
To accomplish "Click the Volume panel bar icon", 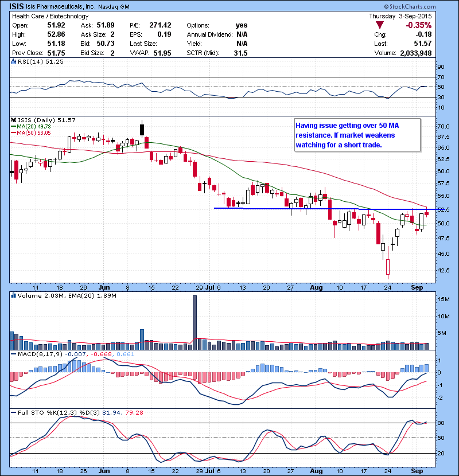I will 13,295.
